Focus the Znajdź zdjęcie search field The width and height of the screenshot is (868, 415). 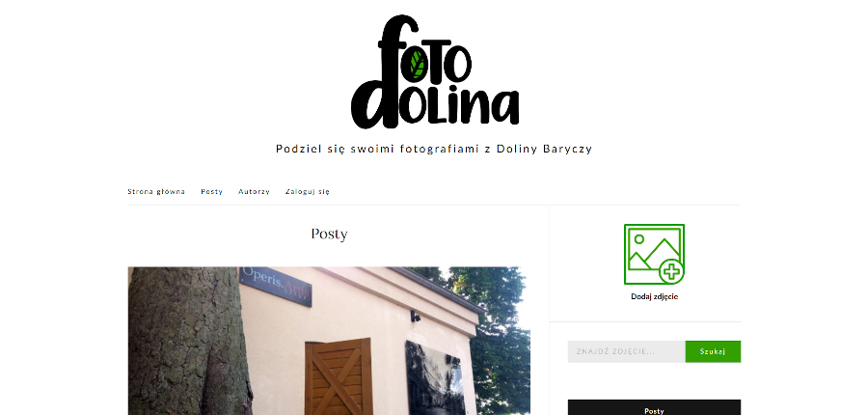[x=627, y=351]
